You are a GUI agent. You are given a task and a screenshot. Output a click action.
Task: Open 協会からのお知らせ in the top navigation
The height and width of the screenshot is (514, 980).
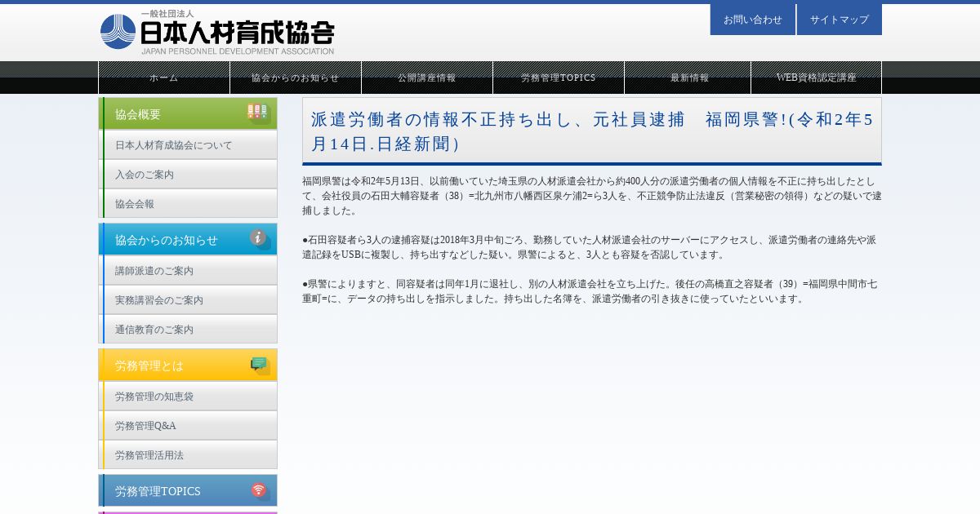tap(296, 78)
